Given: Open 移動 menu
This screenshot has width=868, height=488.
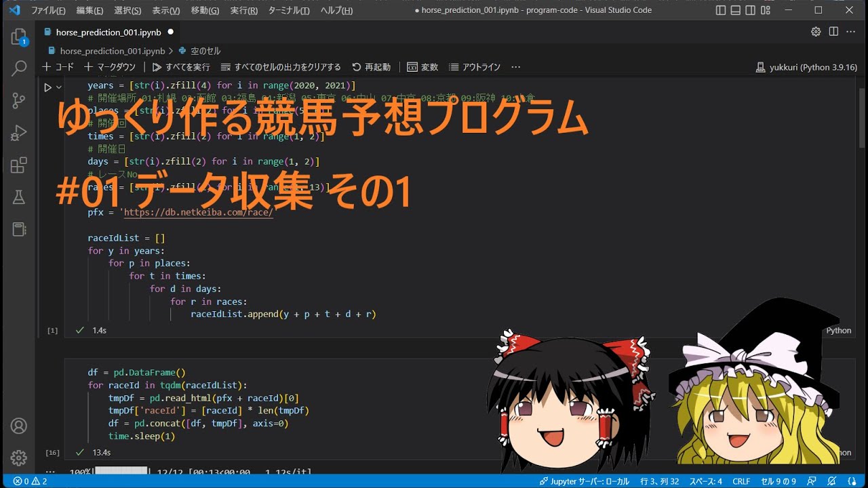Looking at the screenshot, I should tap(205, 10).
